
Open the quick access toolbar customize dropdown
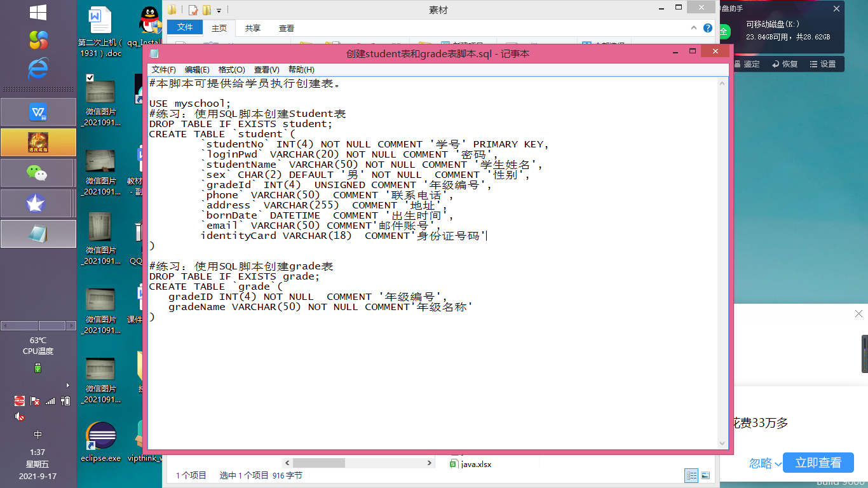click(x=219, y=10)
